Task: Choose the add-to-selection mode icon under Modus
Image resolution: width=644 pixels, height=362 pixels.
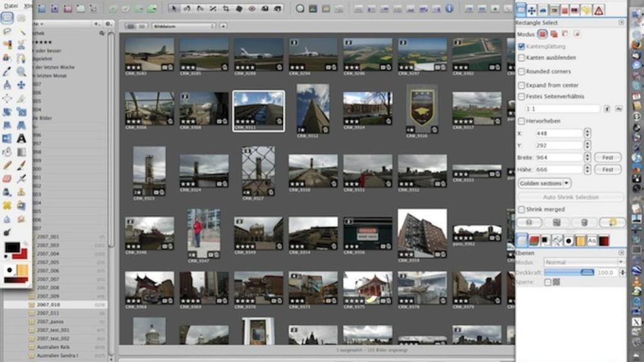Action: pyautogui.click(x=554, y=35)
